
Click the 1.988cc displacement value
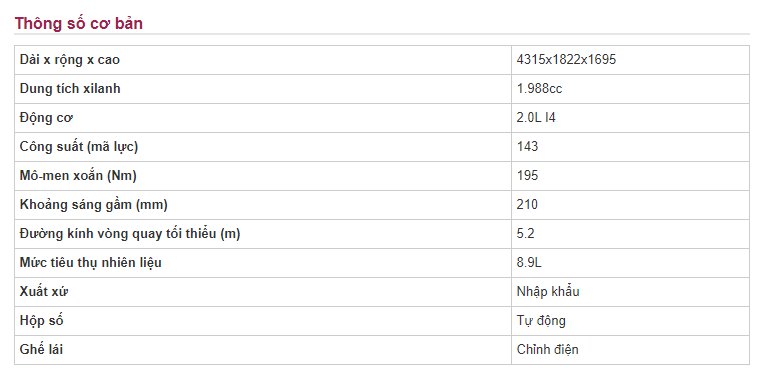[539, 88]
